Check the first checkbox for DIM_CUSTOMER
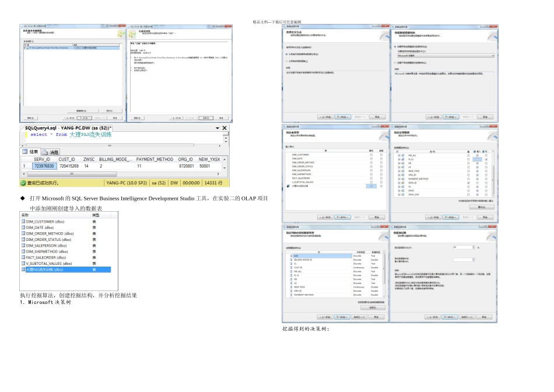 (x=371, y=155)
